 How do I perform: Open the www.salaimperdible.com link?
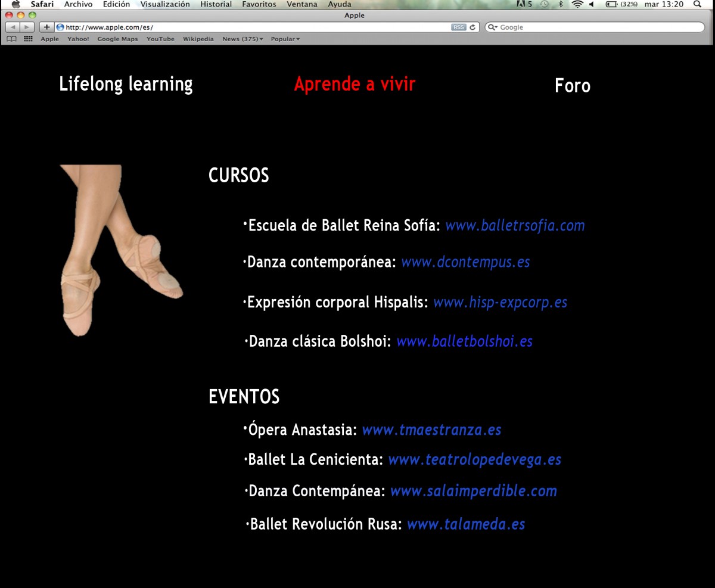tap(473, 491)
